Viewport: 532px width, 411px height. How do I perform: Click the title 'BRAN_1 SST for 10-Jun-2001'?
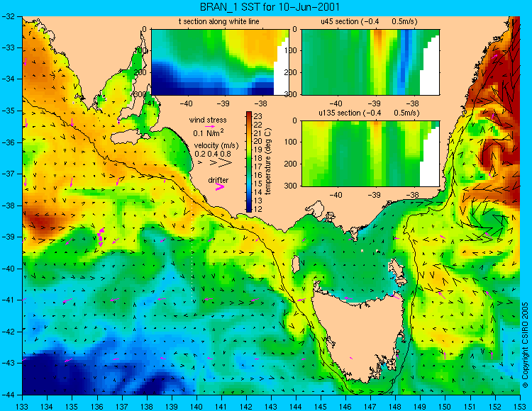point(270,7)
